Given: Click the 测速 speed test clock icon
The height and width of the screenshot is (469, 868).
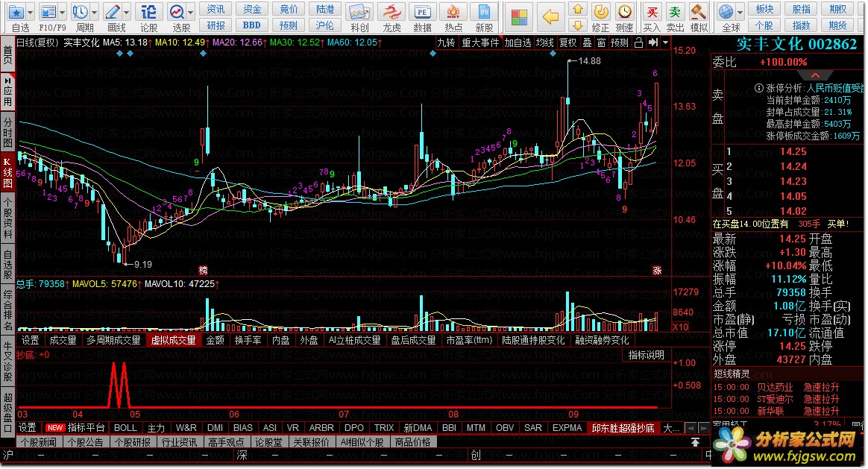Looking at the screenshot, I should pyautogui.click(x=624, y=12).
